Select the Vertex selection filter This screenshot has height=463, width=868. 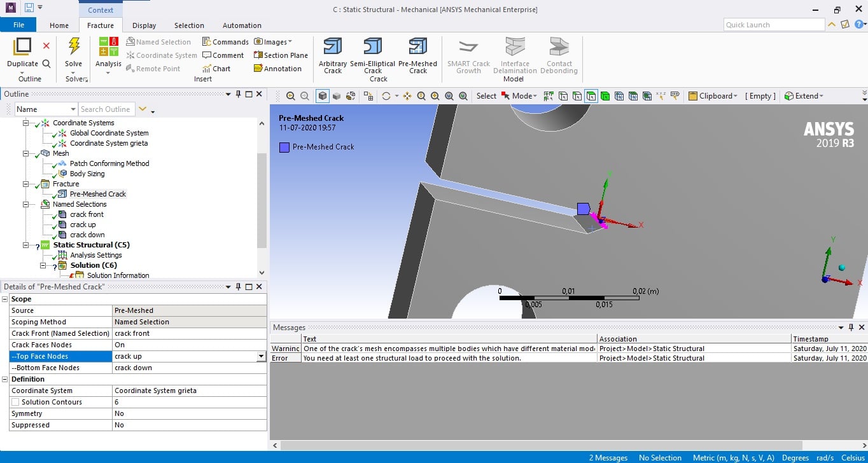tap(563, 96)
